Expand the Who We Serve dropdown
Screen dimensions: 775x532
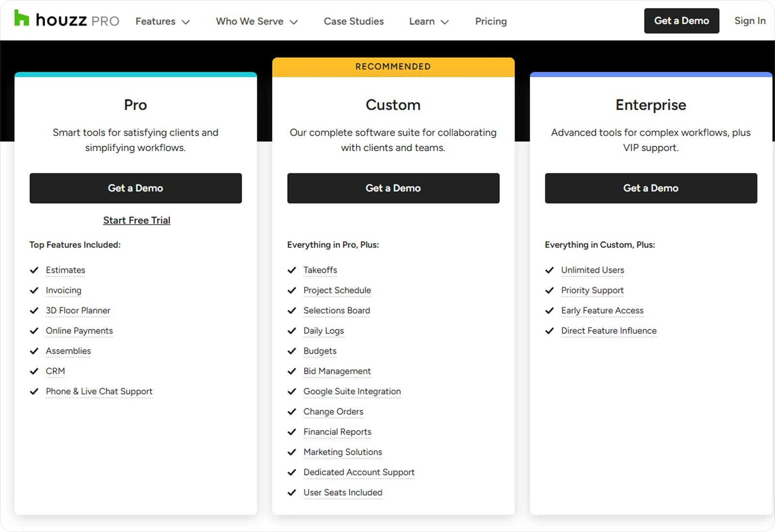click(257, 21)
